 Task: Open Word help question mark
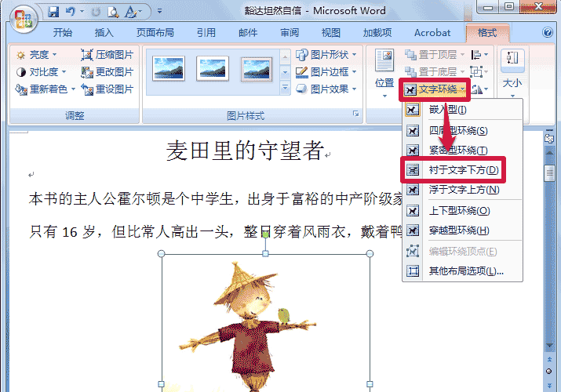(x=548, y=32)
